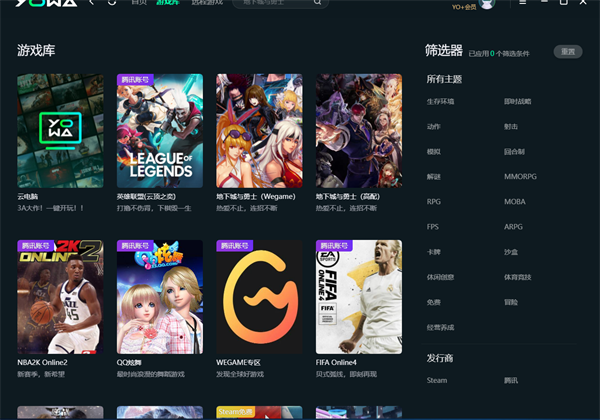This screenshot has height=420, width=600.
Task: Filter by Steam publisher
Action: click(x=437, y=380)
